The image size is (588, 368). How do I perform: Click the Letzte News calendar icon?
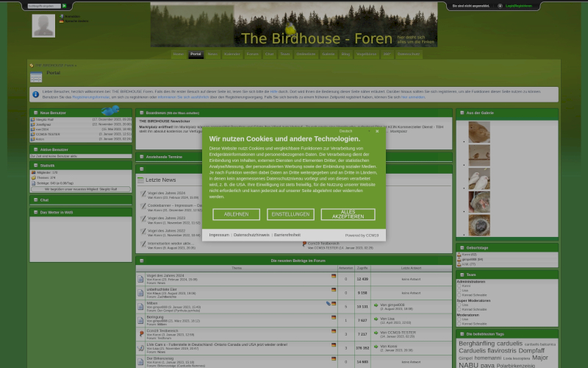[140, 180]
